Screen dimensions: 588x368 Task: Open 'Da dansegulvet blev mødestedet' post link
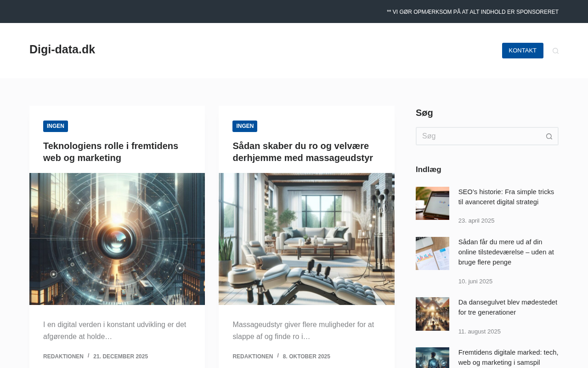pos(508,307)
